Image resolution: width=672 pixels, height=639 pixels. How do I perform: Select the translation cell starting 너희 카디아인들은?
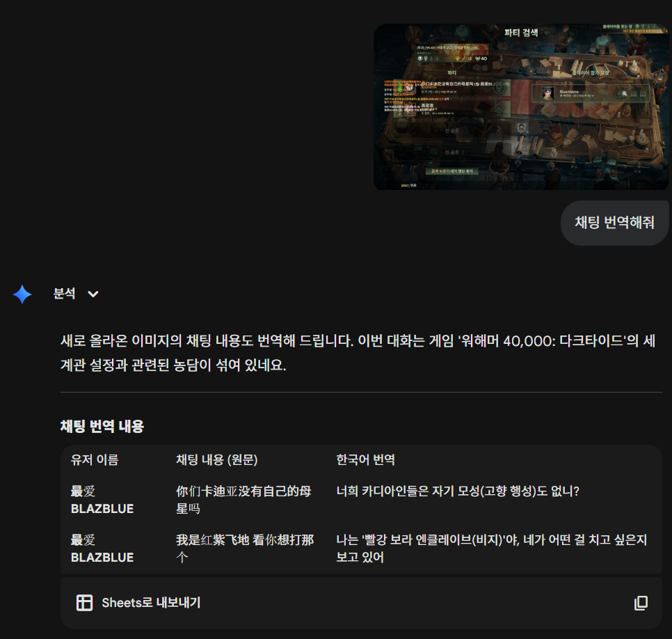(x=458, y=491)
